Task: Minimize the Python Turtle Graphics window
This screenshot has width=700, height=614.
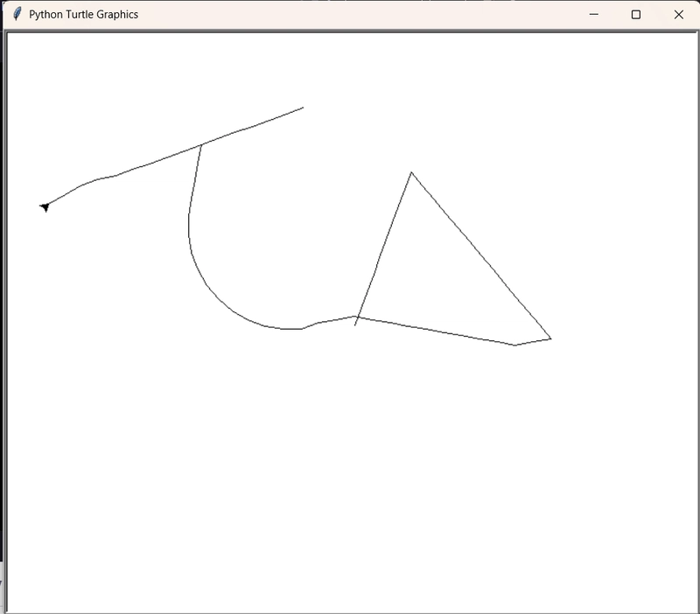Action: pyautogui.click(x=594, y=14)
